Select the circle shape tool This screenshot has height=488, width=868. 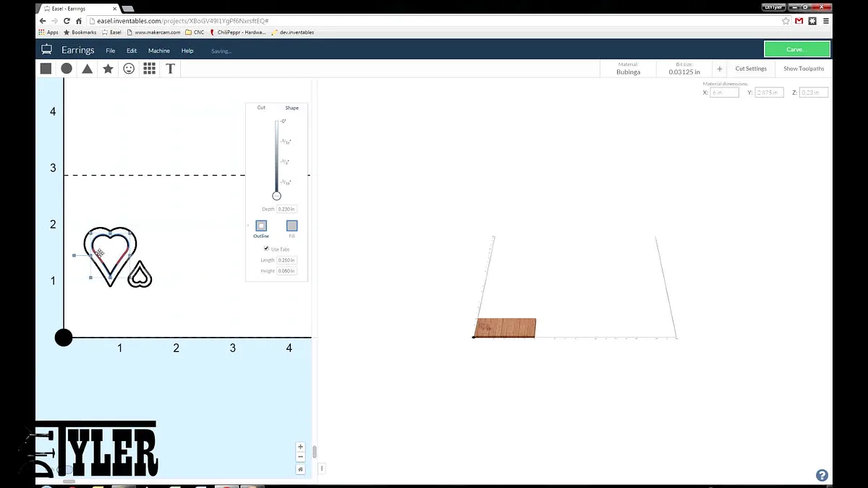click(67, 69)
